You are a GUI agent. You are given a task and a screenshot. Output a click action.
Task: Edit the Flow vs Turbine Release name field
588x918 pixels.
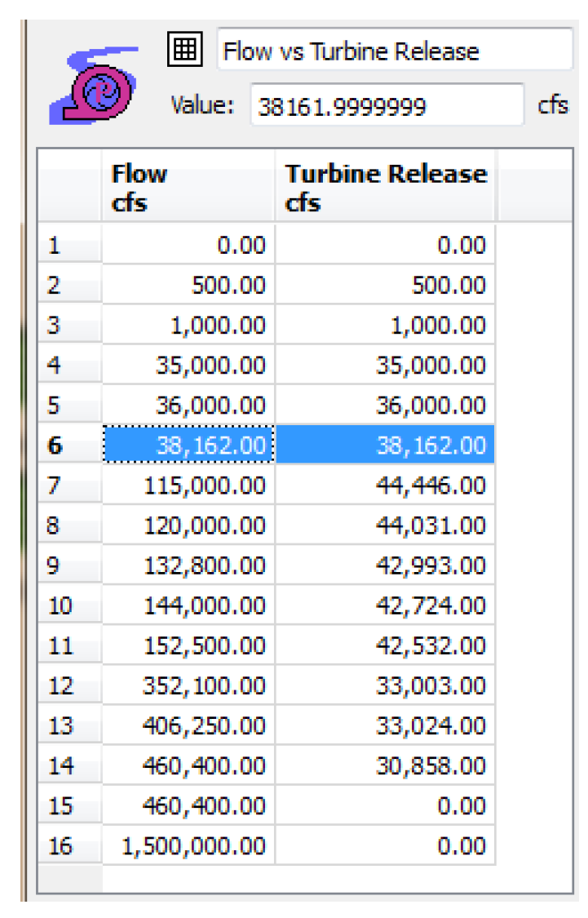(x=395, y=51)
